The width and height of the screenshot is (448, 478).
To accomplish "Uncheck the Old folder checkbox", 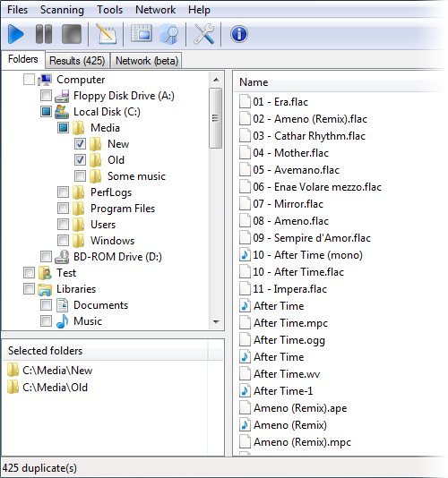I will pos(81,159).
